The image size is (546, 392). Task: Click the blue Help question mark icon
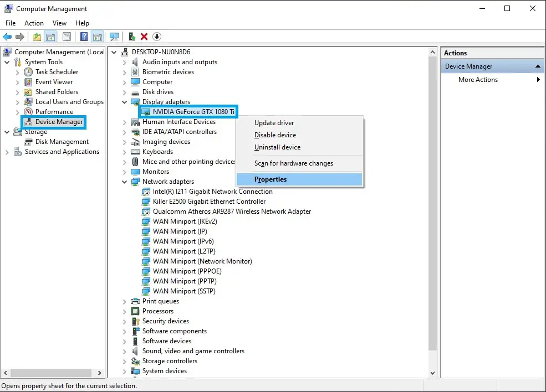click(x=84, y=37)
